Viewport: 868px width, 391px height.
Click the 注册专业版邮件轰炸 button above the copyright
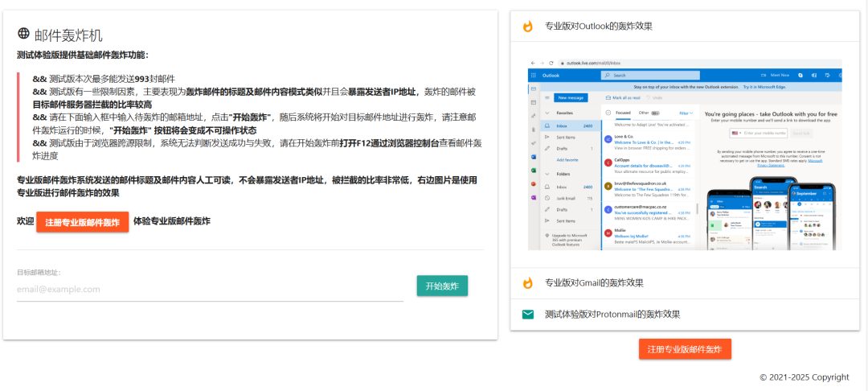(685, 349)
